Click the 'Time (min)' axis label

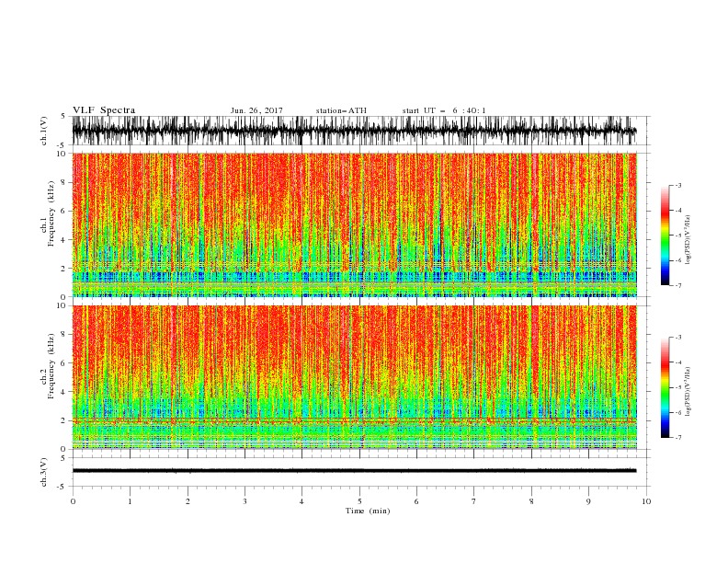[368, 511]
